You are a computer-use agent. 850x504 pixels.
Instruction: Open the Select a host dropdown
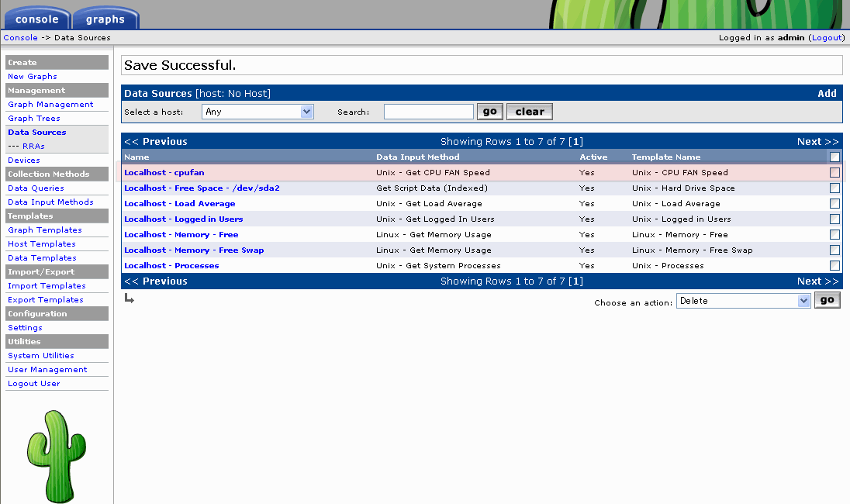[257, 112]
